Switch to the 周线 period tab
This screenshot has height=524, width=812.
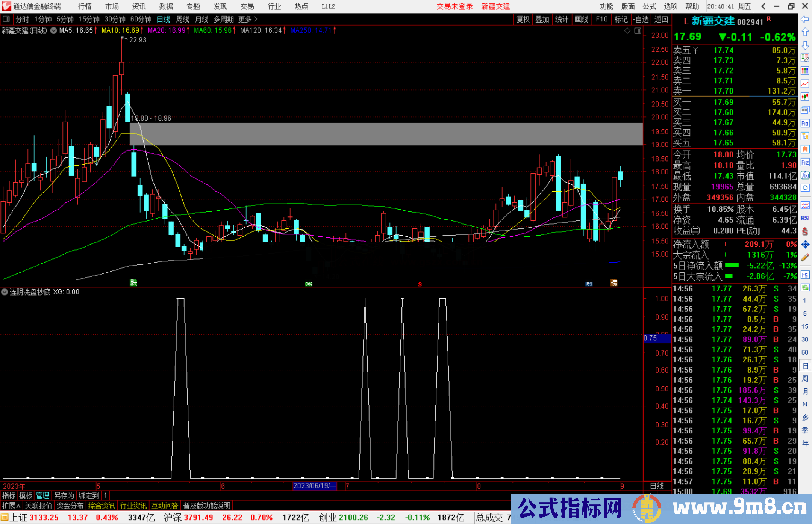tap(183, 19)
